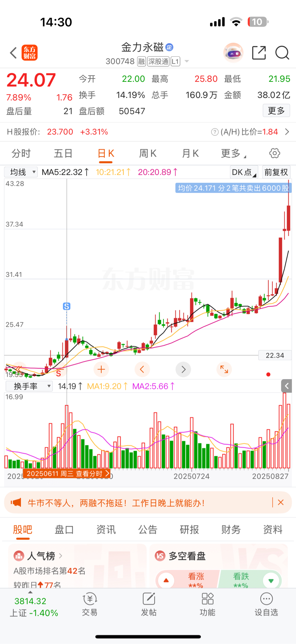Image resolution: width=296 pixels, height=644 pixels.
Task: Vote 看涨 with the up arrow
Action: coord(166,580)
